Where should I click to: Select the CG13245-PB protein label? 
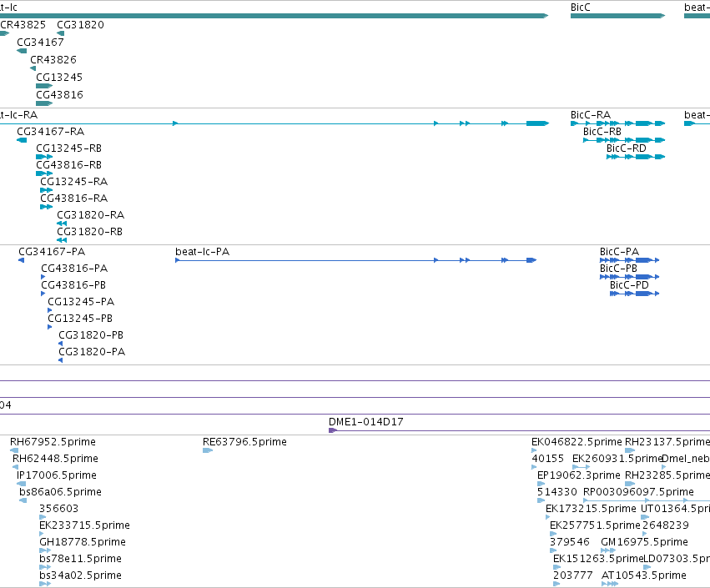coord(80,319)
